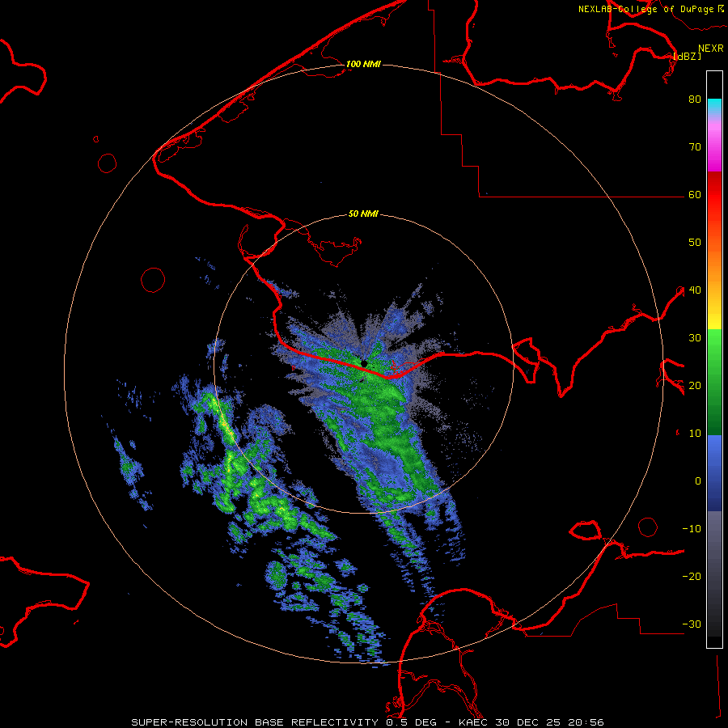
Task: Click the 40 value on dBZ scale
Action: [x=695, y=290]
